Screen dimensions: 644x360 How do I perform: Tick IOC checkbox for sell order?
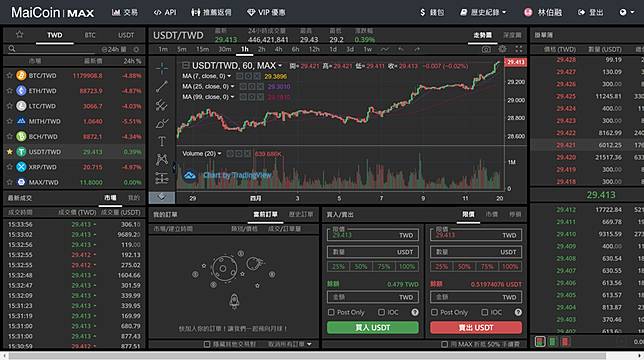click(x=484, y=312)
